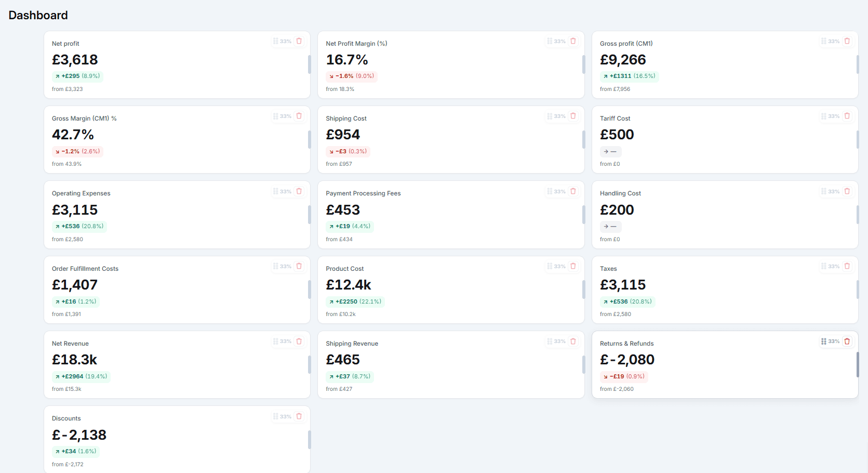The width and height of the screenshot is (868, 473).
Task: Remove Product Cost card via trash icon
Action: coord(573,266)
